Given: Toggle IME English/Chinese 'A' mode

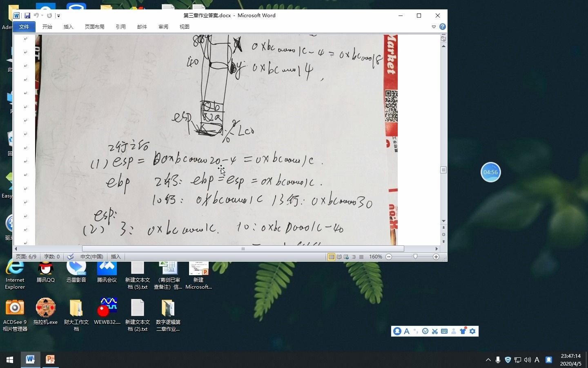Looking at the screenshot, I should click(x=407, y=331).
